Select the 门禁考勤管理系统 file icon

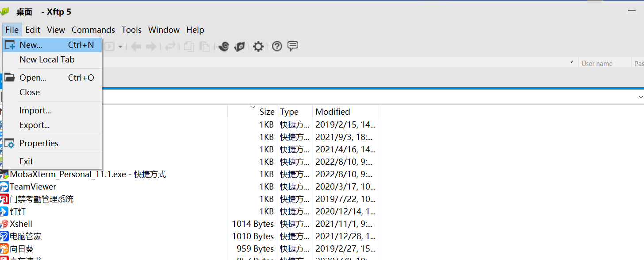point(4,199)
